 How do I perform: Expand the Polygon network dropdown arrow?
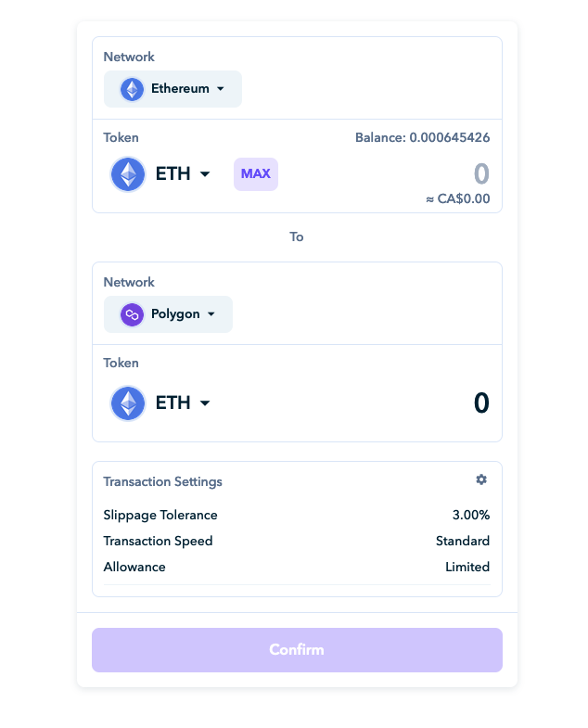click(x=211, y=314)
